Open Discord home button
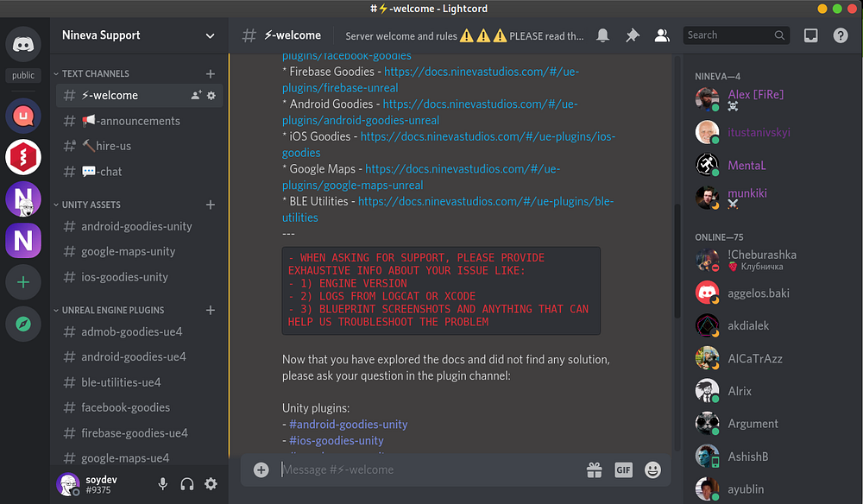Screen dimensions: 863x504 click(x=23, y=44)
